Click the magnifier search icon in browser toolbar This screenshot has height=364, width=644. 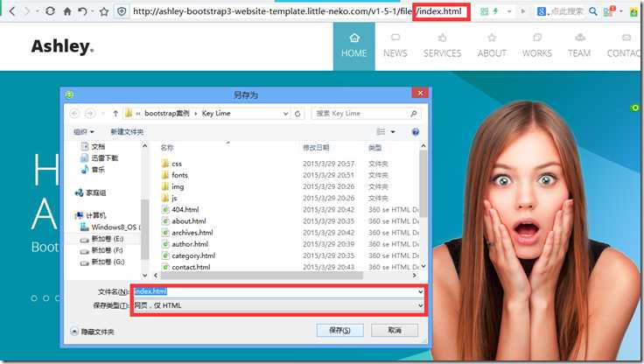tap(592, 11)
